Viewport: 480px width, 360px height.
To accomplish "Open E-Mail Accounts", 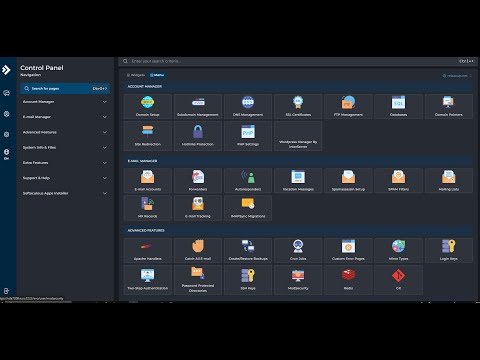I will (148, 180).
